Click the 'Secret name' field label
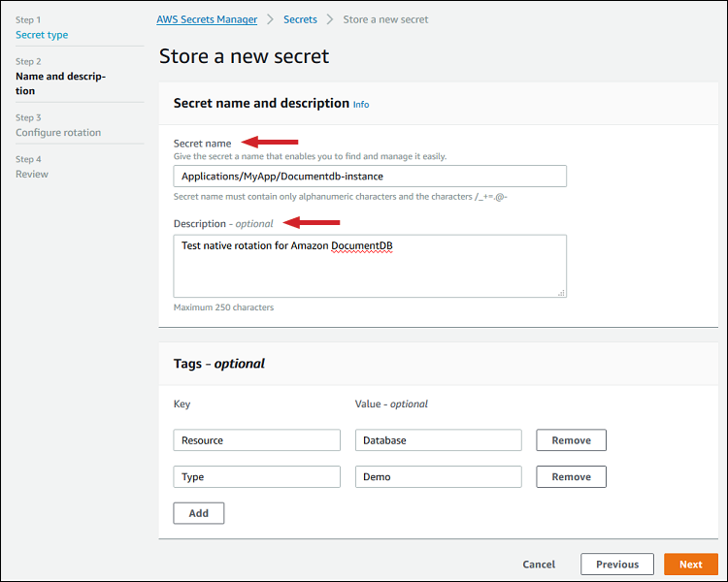 click(202, 144)
